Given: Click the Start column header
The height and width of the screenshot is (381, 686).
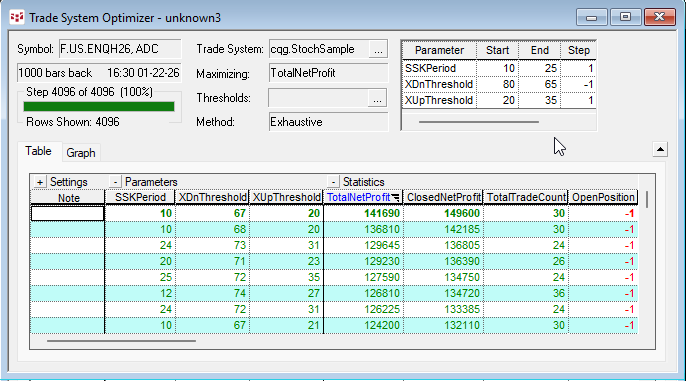Looking at the screenshot, I should (497, 50).
